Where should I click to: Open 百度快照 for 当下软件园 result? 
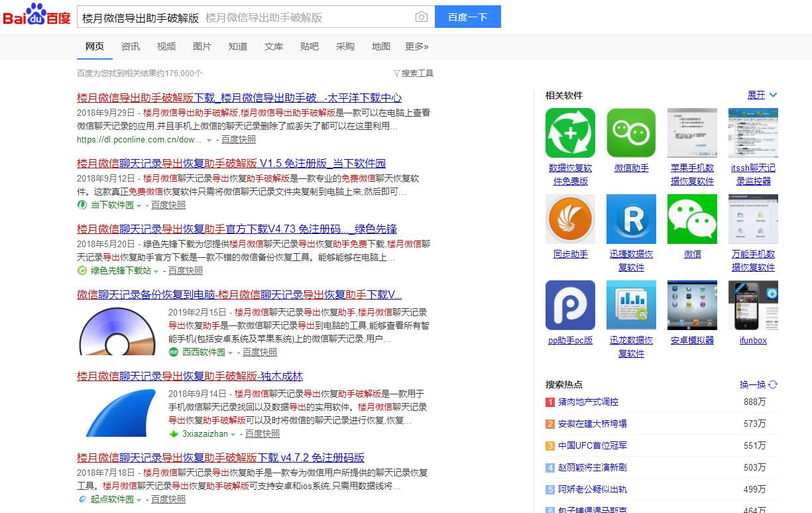[168, 205]
